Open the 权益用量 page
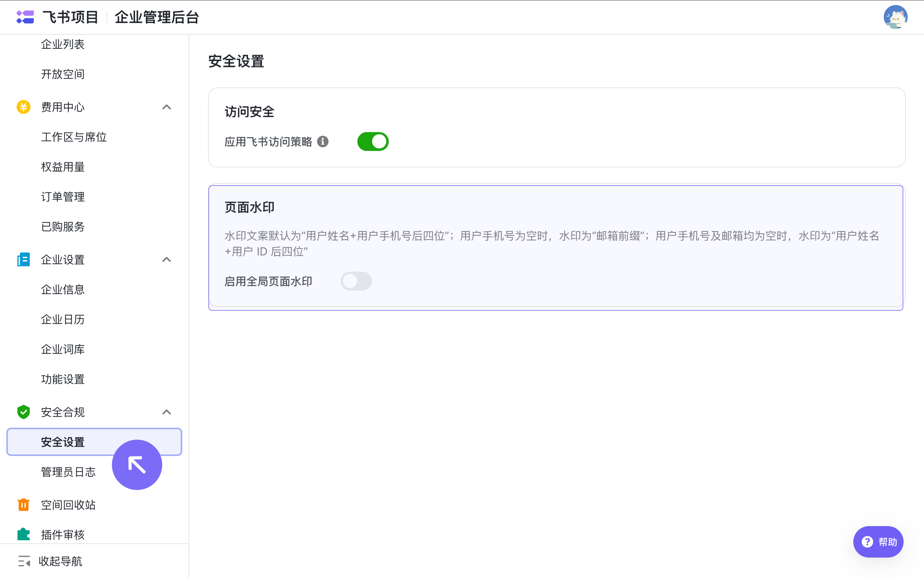This screenshot has height=578, width=924. coord(63,167)
